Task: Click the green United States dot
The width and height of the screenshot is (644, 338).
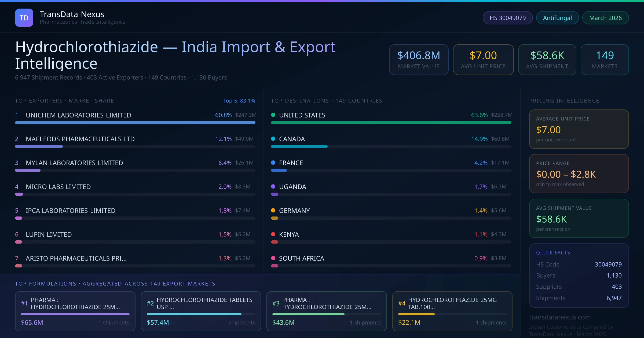Action: click(273, 115)
